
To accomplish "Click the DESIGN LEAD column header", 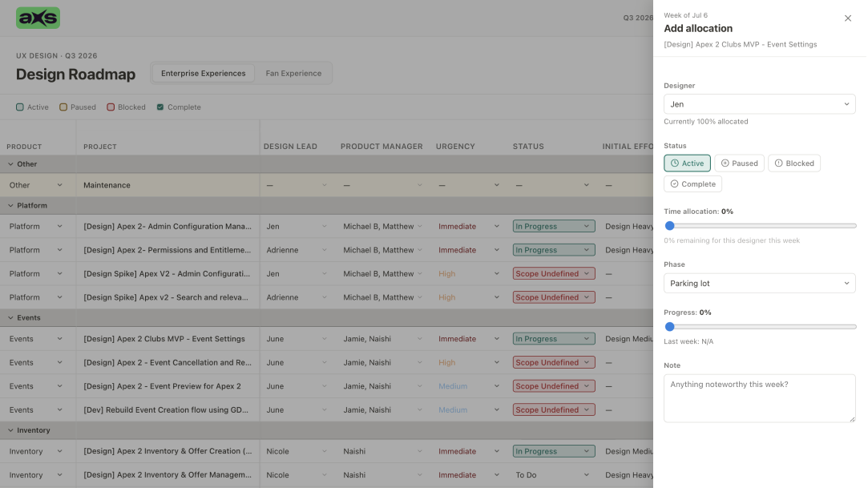I will click(290, 147).
